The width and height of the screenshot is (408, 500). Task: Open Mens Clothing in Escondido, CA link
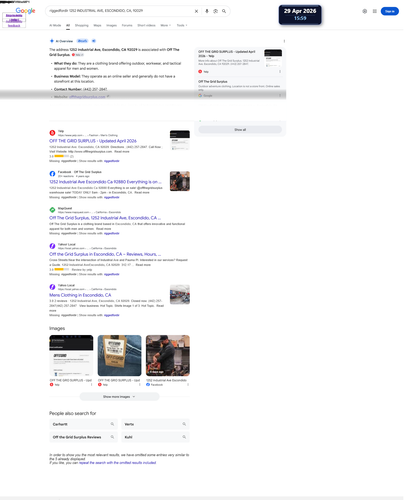pyautogui.click(x=80, y=295)
